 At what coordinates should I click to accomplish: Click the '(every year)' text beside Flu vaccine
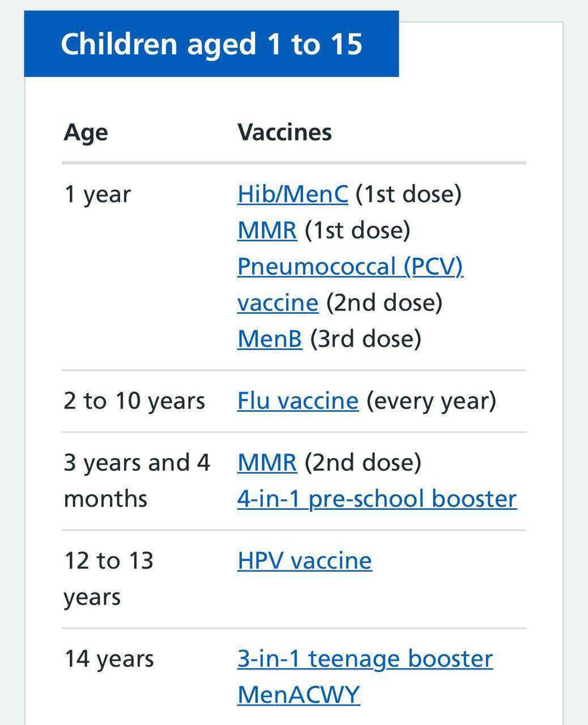431,401
